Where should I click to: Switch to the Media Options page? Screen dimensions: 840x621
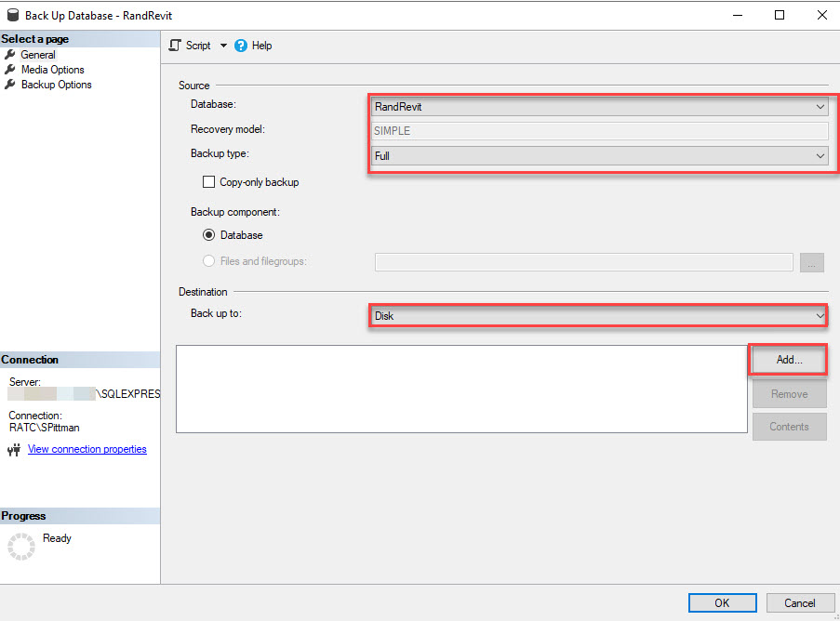pyautogui.click(x=52, y=70)
